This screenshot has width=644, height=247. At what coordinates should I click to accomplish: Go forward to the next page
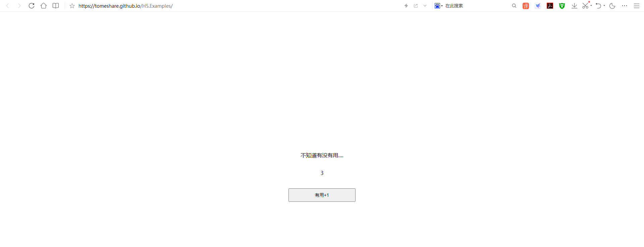pyautogui.click(x=19, y=6)
